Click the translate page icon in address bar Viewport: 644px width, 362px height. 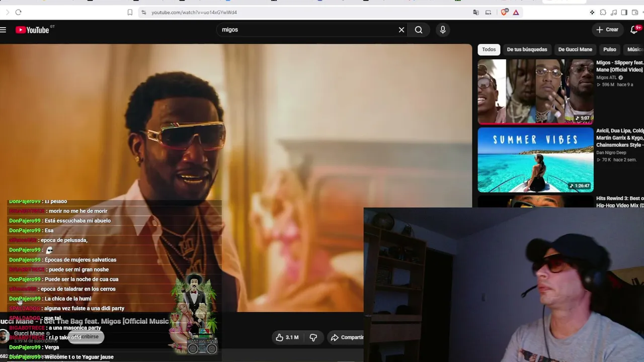click(x=476, y=12)
